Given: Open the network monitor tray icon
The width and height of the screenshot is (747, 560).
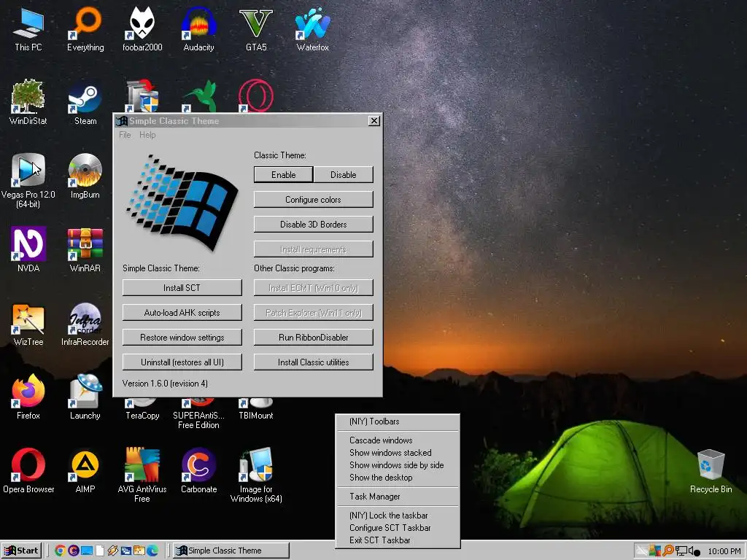Looking at the screenshot, I should pyautogui.click(x=681, y=551).
